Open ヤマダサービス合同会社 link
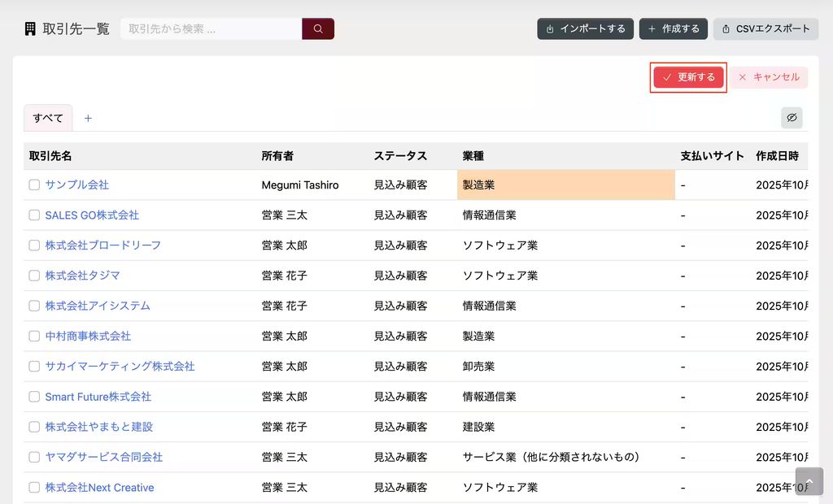833x504 pixels. tap(104, 458)
